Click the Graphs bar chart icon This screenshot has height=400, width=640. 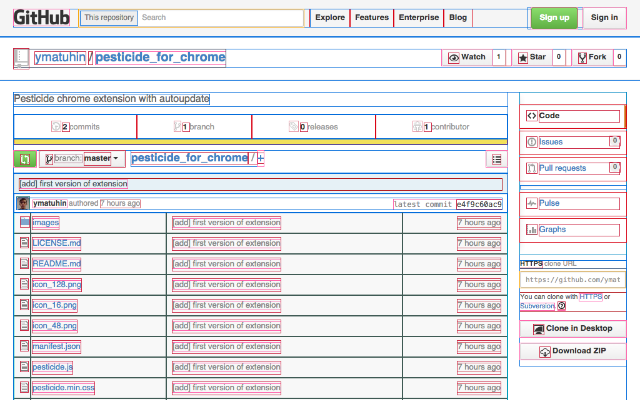click(531, 229)
